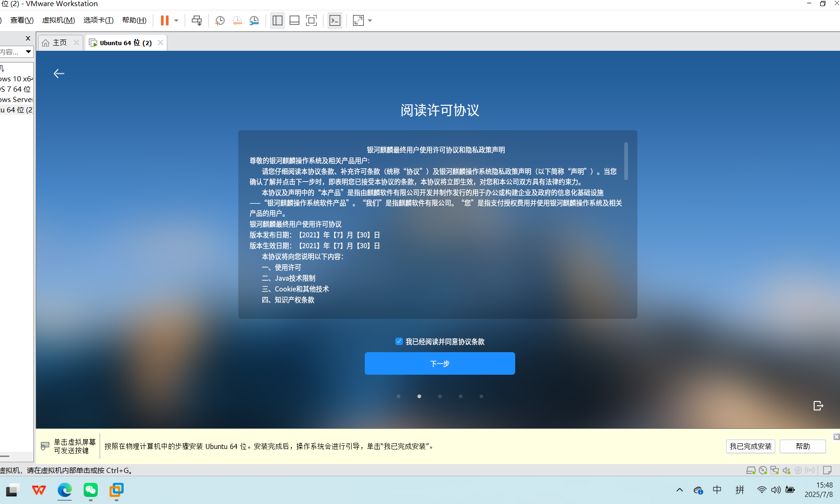Click the 下一步 button

[x=440, y=363]
